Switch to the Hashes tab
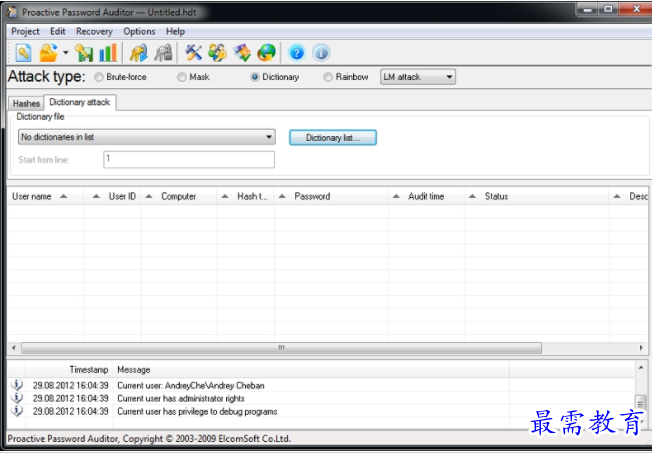 click(26, 103)
